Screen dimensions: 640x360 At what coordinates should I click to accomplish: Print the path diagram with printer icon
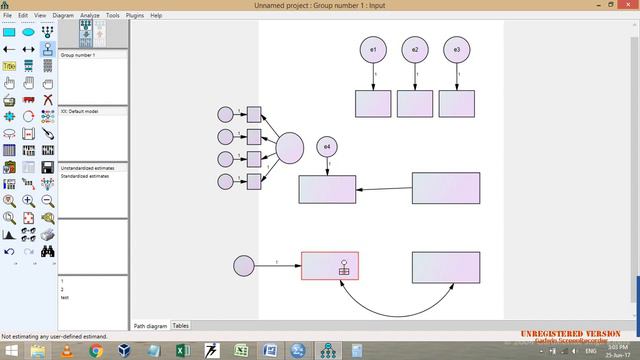(47, 235)
